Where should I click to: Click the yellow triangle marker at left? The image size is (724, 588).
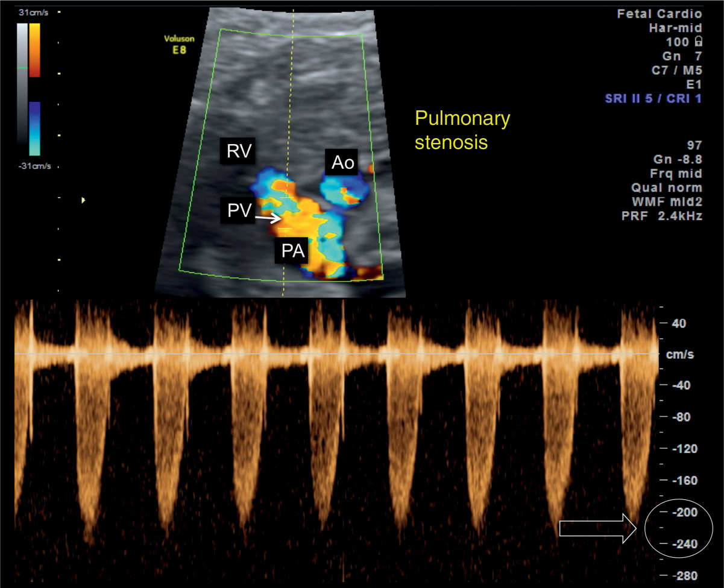[x=84, y=200]
